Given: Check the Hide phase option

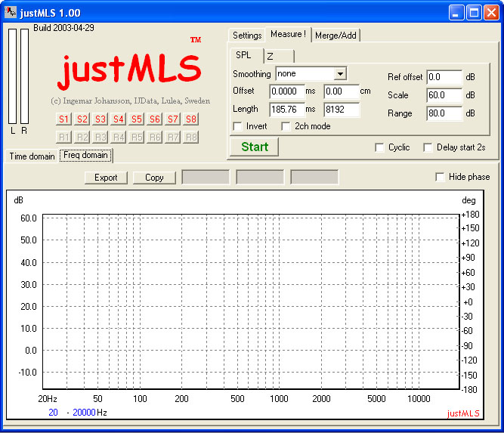Looking at the screenshot, I should point(440,177).
